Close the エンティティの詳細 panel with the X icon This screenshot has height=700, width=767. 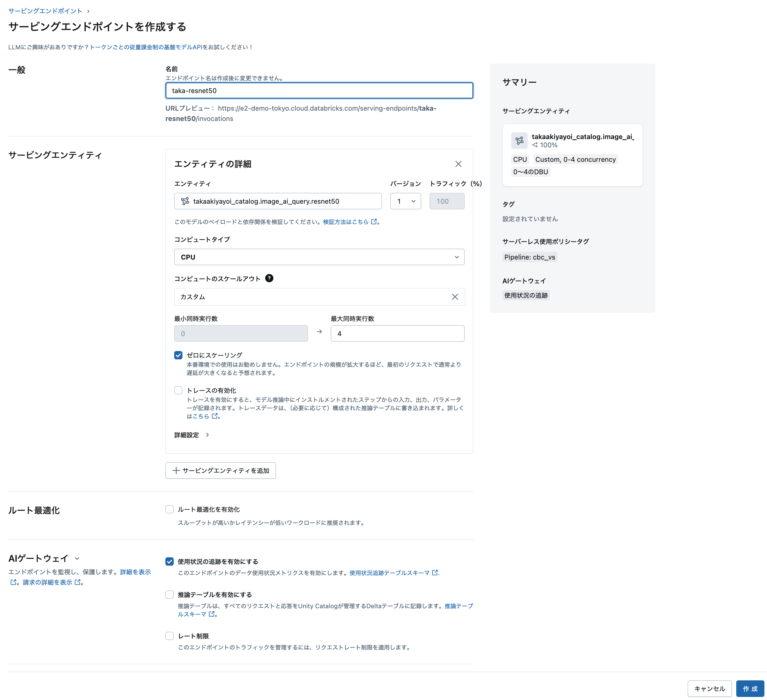[458, 164]
